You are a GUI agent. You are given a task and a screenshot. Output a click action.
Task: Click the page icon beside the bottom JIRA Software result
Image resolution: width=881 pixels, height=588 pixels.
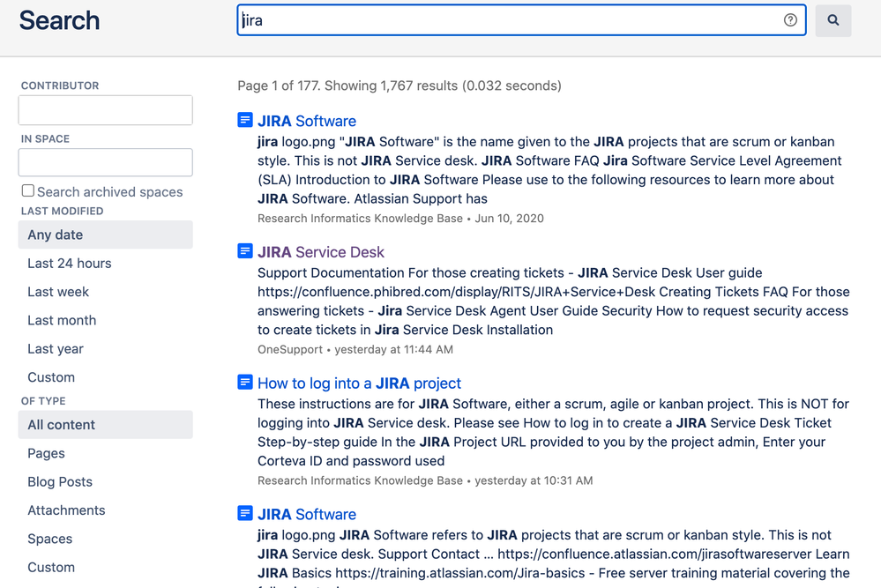[244, 512]
